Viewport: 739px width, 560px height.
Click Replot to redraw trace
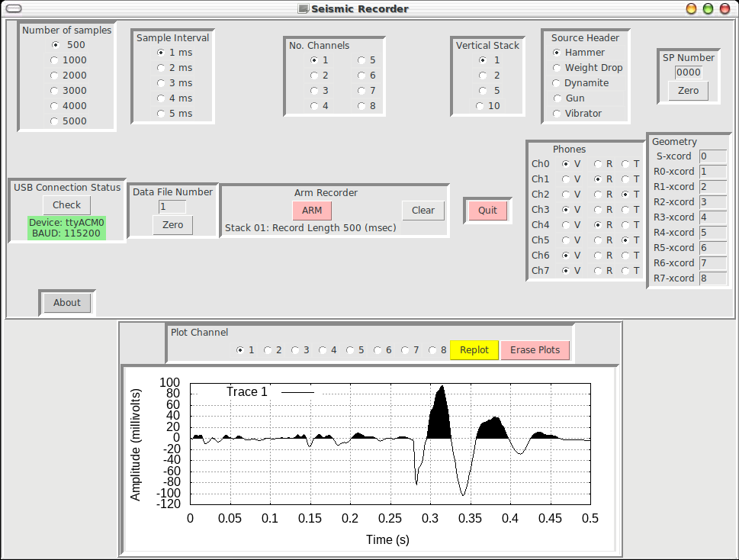(474, 349)
